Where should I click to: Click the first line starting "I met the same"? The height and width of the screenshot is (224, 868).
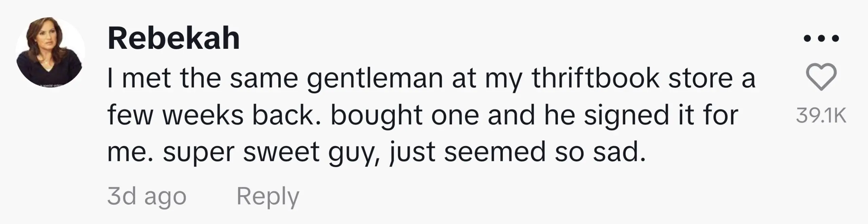431,79
